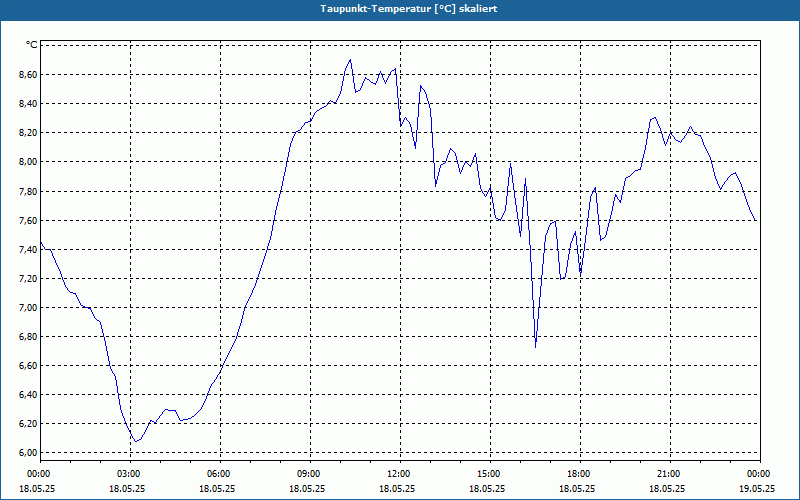Click the 7,80 y-axis value
The height and width of the screenshot is (500, 800).
29,191
